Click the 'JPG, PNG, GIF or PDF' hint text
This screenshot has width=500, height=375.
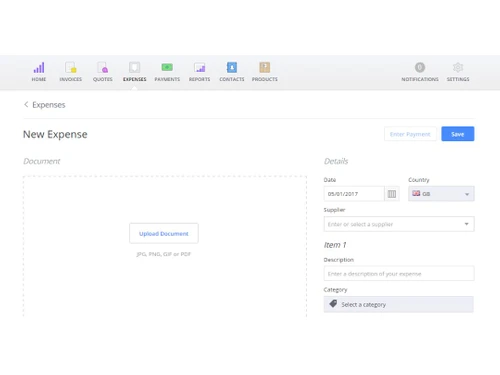tap(164, 254)
